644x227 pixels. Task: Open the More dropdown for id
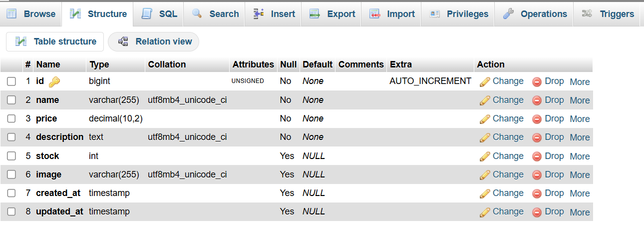click(x=580, y=81)
